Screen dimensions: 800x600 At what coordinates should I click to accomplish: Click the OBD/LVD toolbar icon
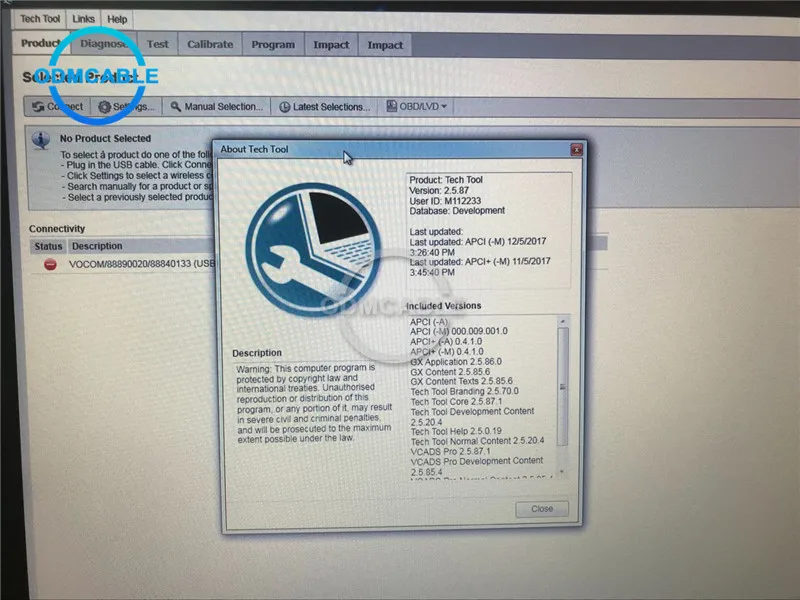pos(391,106)
